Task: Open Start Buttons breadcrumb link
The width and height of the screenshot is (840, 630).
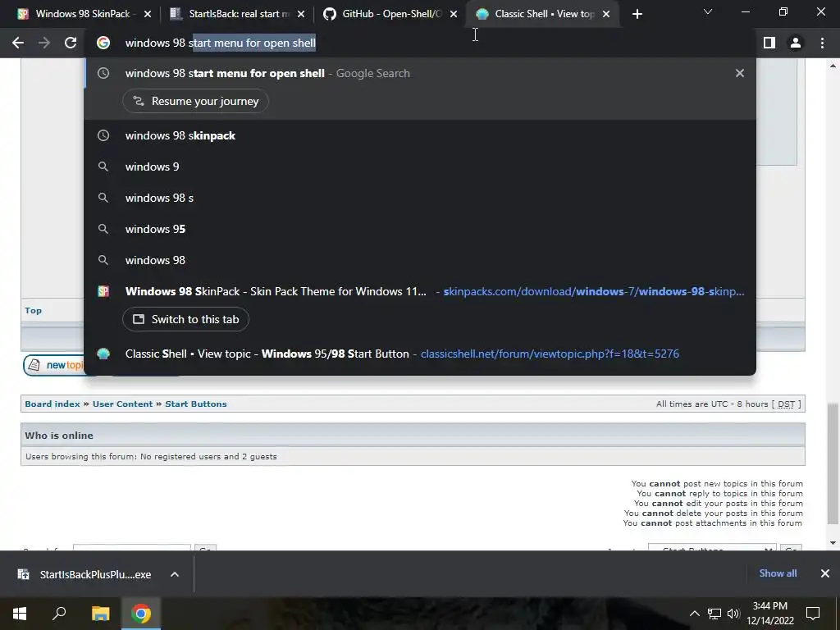Action: click(196, 404)
